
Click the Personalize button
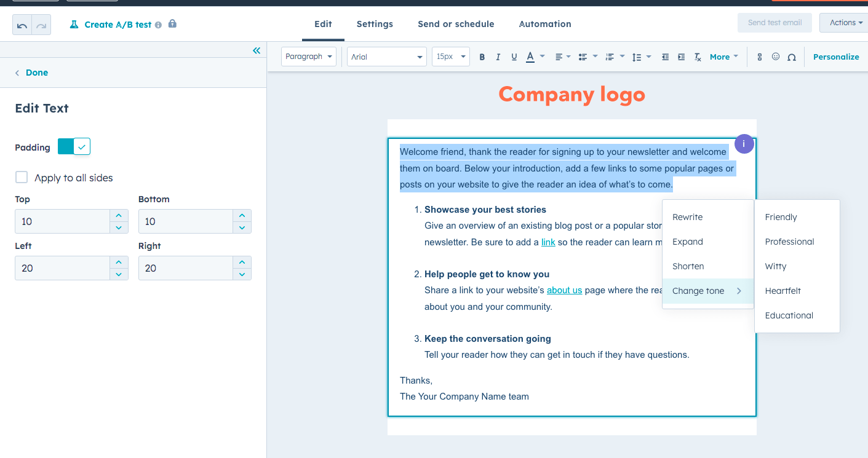point(835,57)
